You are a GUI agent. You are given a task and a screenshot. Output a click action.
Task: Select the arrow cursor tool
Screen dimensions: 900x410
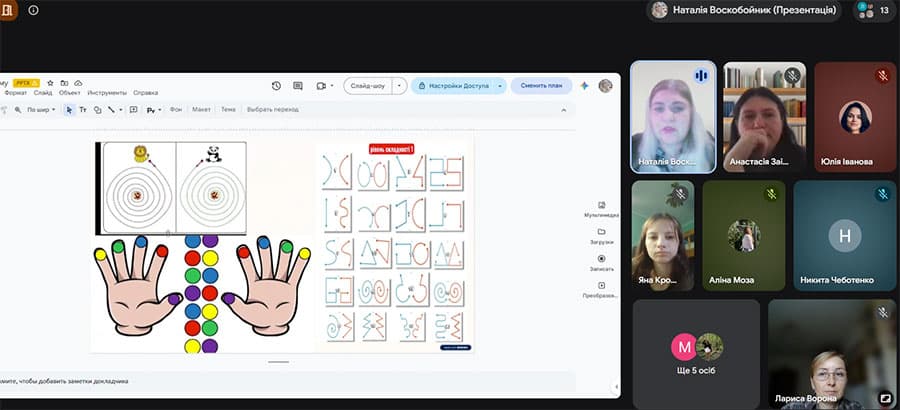[x=69, y=109]
